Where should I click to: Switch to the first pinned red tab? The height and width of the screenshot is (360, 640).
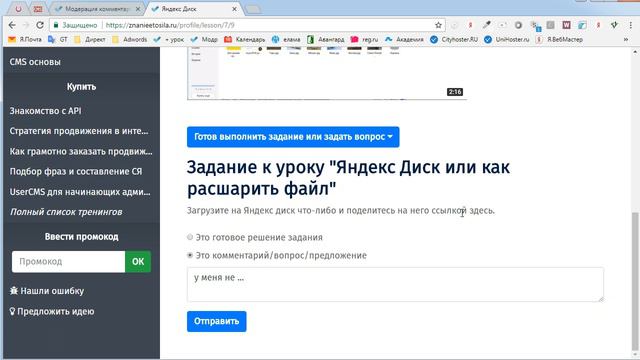pyautogui.click(x=18, y=9)
